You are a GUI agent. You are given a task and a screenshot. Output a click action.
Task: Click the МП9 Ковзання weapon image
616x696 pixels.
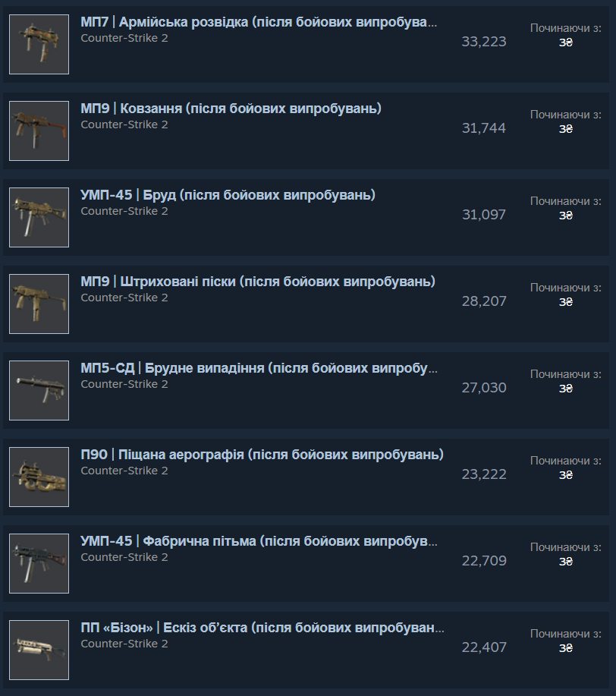pos(39,131)
